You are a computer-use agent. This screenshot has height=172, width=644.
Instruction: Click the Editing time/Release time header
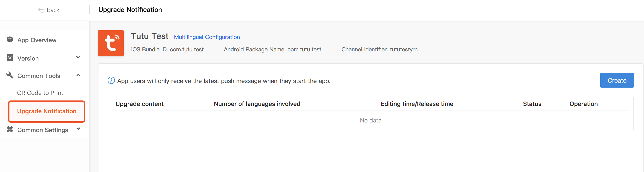[417, 104]
